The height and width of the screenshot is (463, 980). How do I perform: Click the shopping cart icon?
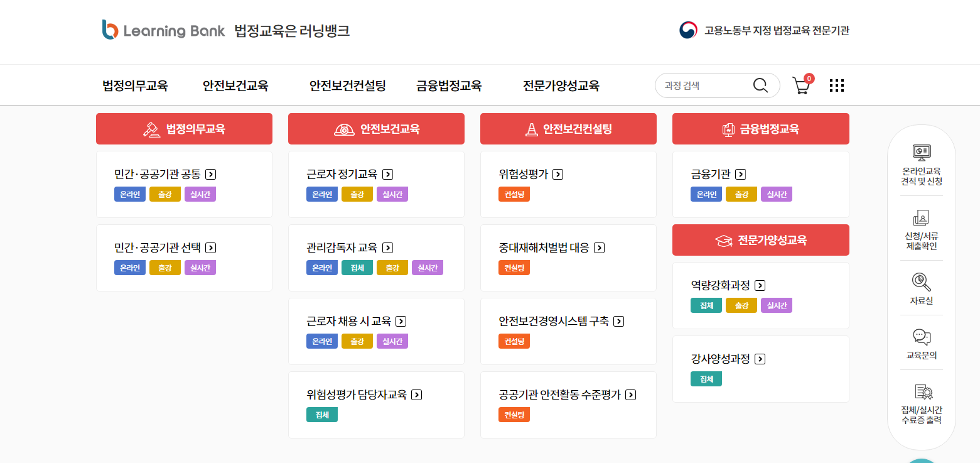[800, 85]
